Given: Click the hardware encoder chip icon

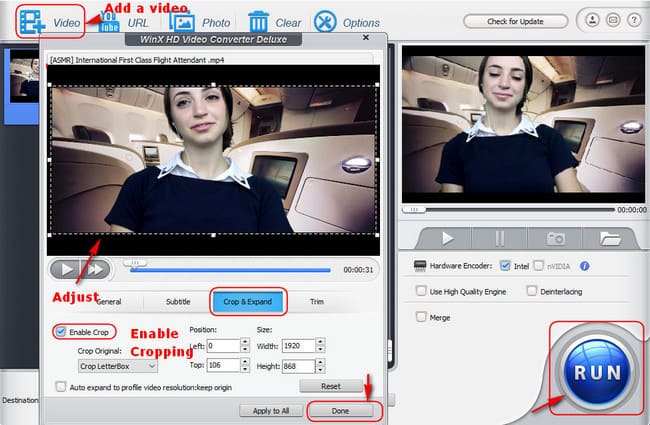Looking at the screenshot, I should click(x=420, y=266).
